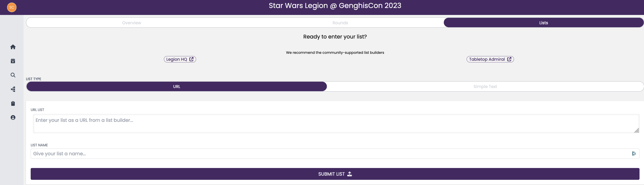The image size is (644, 185).
Task: Open the search magnifier icon in sidebar
Action: (13, 75)
